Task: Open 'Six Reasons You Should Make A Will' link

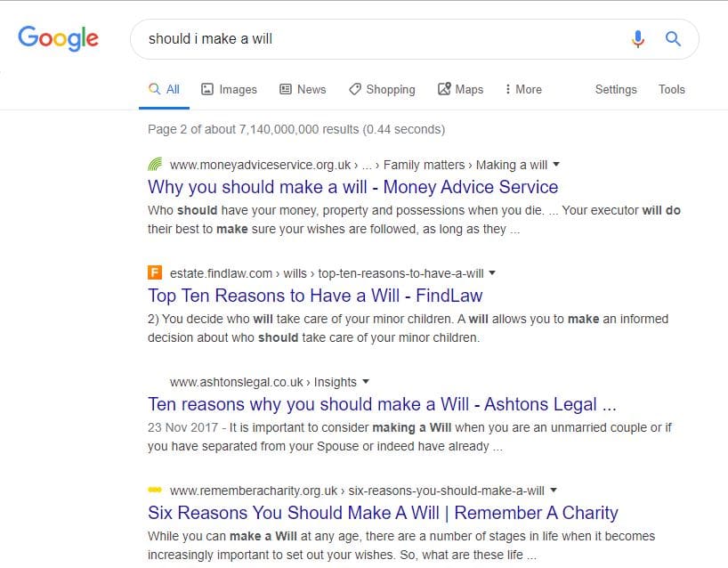Action: click(383, 513)
